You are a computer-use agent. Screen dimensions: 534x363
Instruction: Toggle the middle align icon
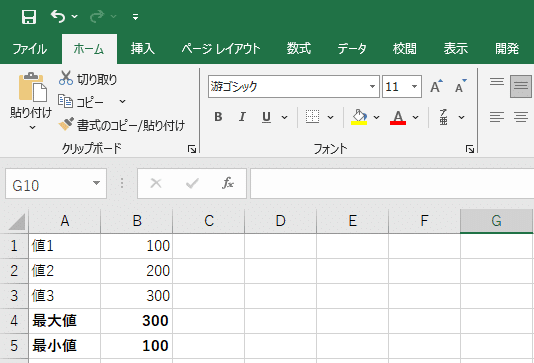click(521, 86)
